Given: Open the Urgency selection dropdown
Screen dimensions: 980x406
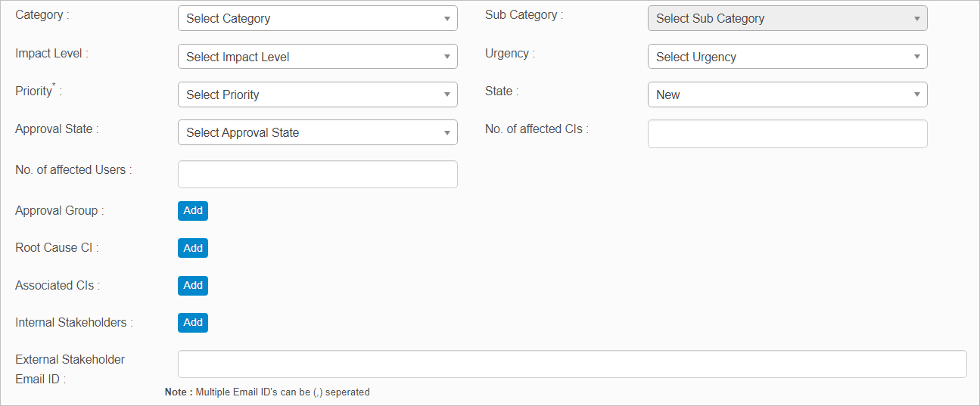Looking at the screenshot, I should 787,57.
